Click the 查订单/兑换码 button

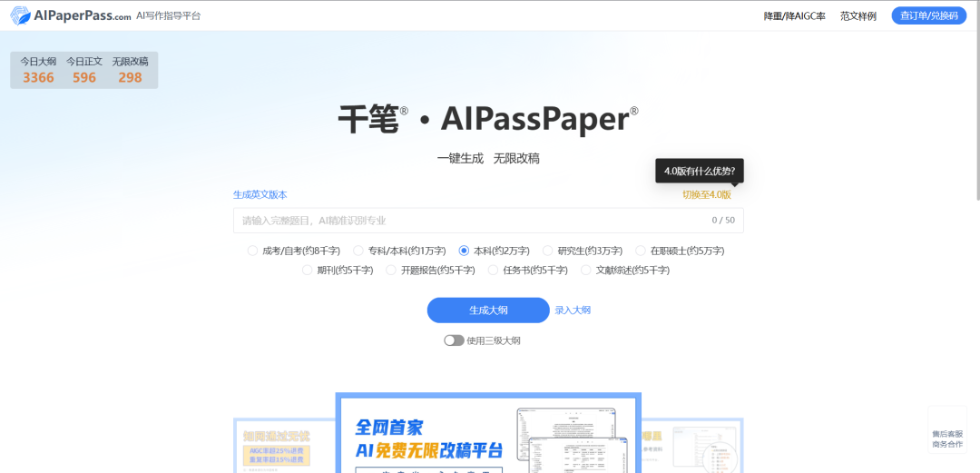pos(929,15)
